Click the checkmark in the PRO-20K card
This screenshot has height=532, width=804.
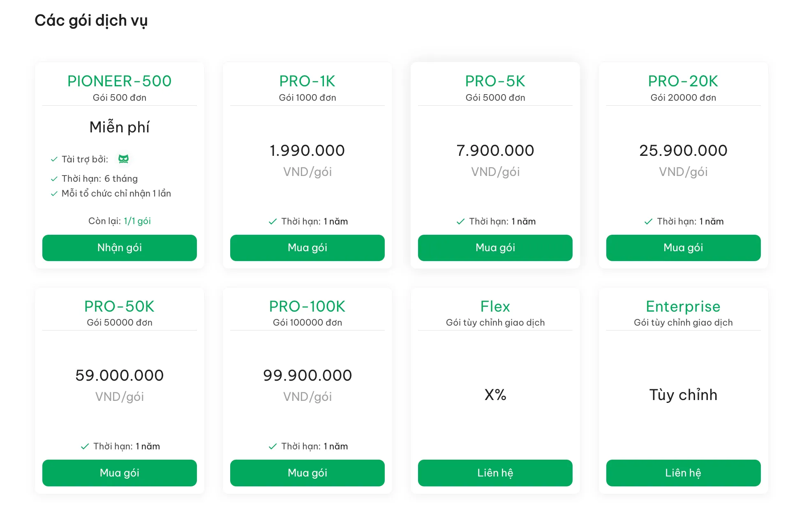pyautogui.click(x=648, y=222)
